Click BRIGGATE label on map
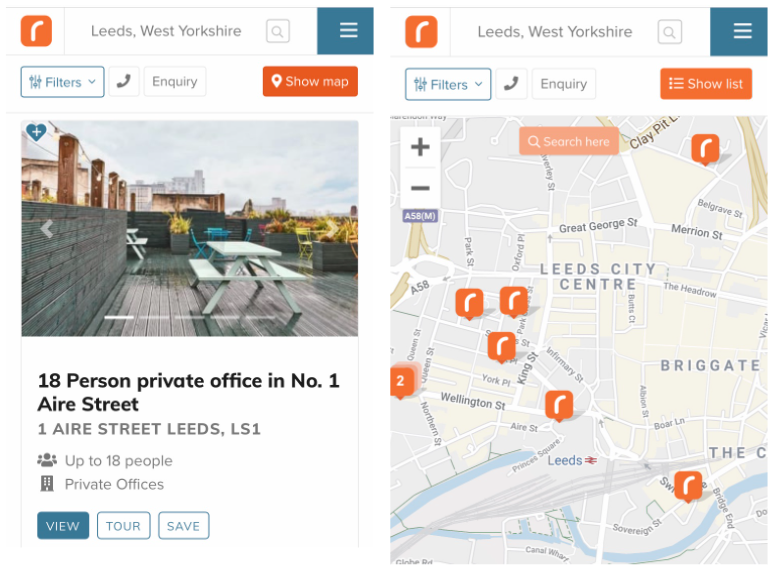 (x=710, y=365)
